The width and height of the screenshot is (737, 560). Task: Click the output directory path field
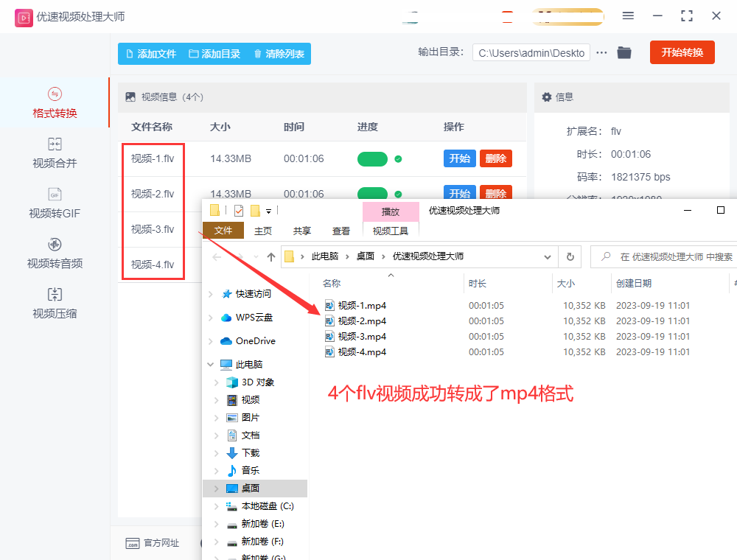(531, 53)
